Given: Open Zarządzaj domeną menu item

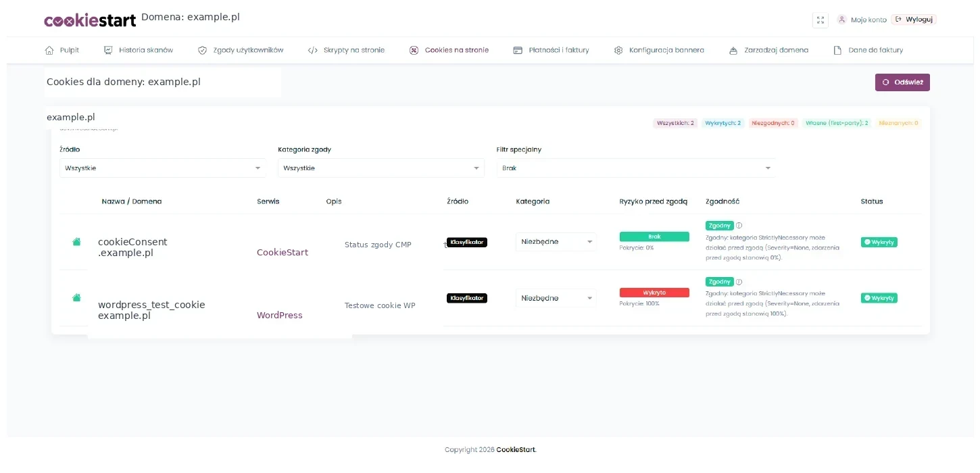Looking at the screenshot, I should [768, 50].
